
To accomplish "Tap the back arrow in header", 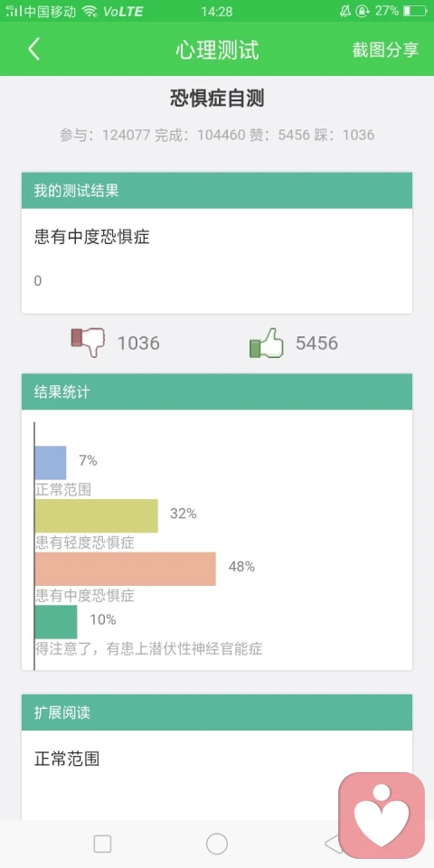I will tap(33, 49).
